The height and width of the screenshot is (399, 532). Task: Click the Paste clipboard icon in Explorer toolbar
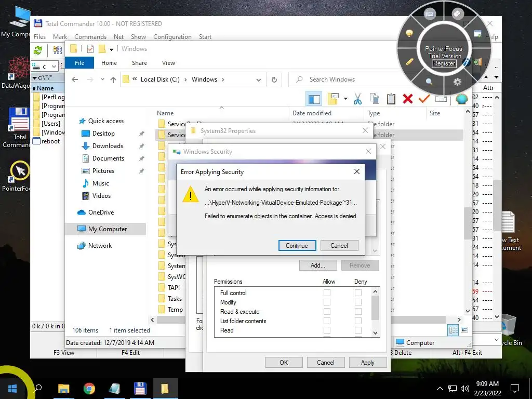[391, 99]
